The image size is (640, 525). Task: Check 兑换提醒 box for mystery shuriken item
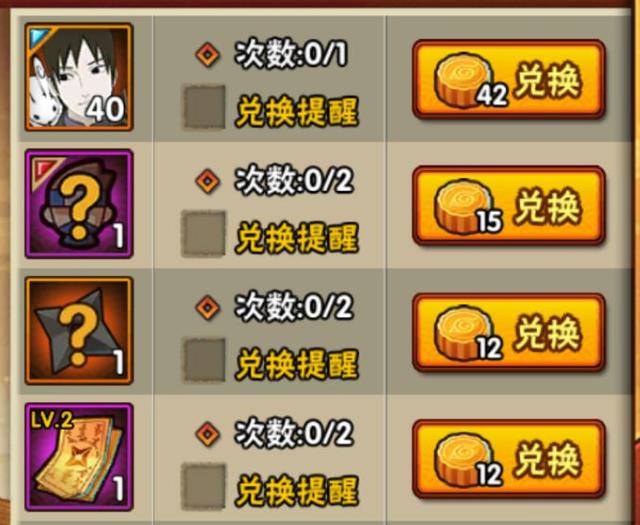(204, 360)
